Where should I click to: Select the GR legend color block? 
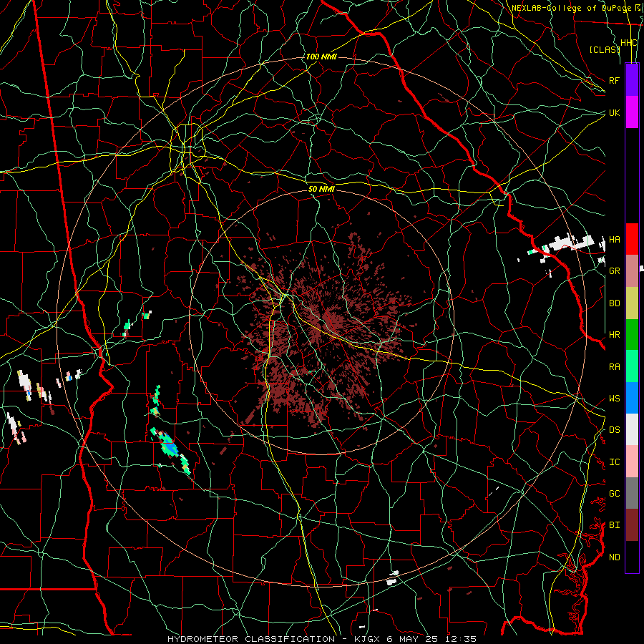pos(632,271)
